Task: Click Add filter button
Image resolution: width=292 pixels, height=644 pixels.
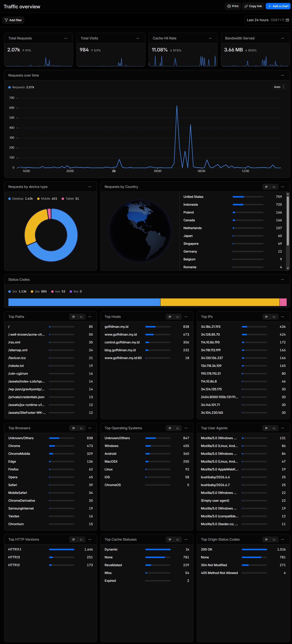Action: click(x=13, y=20)
